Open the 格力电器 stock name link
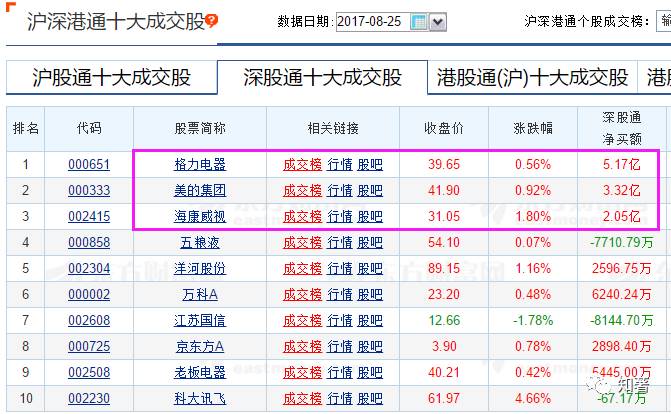Screen dimensions: 671x414 pyautogui.click(x=200, y=164)
